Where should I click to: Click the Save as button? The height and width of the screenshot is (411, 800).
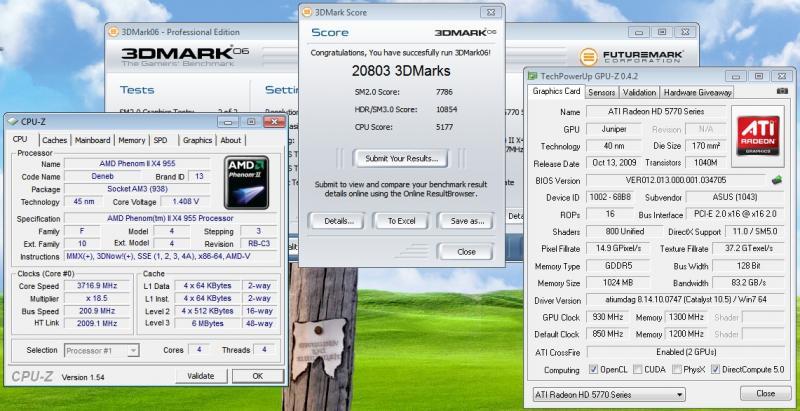click(x=465, y=221)
